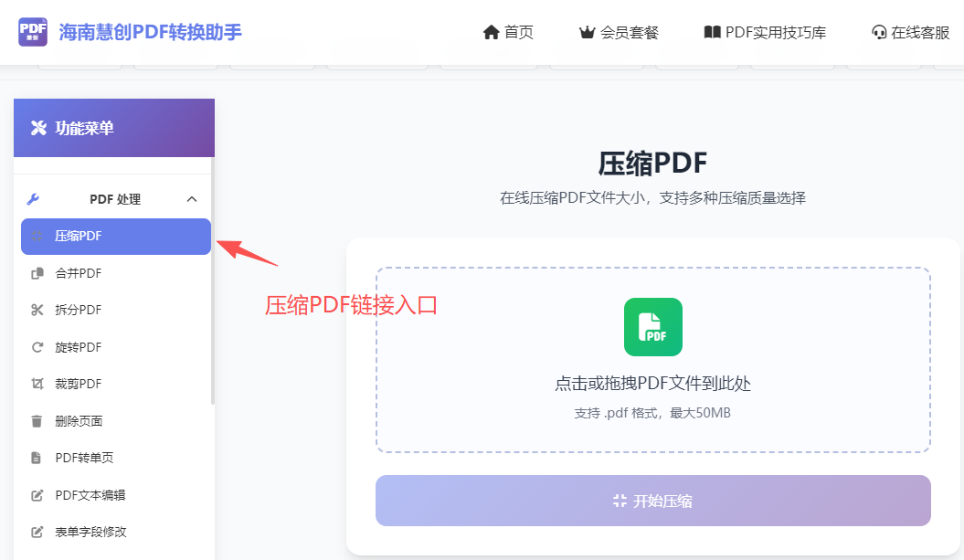Click 点击或拖拽PDF文件到此处 upload text
The height and width of the screenshot is (560, 964).
653,384
